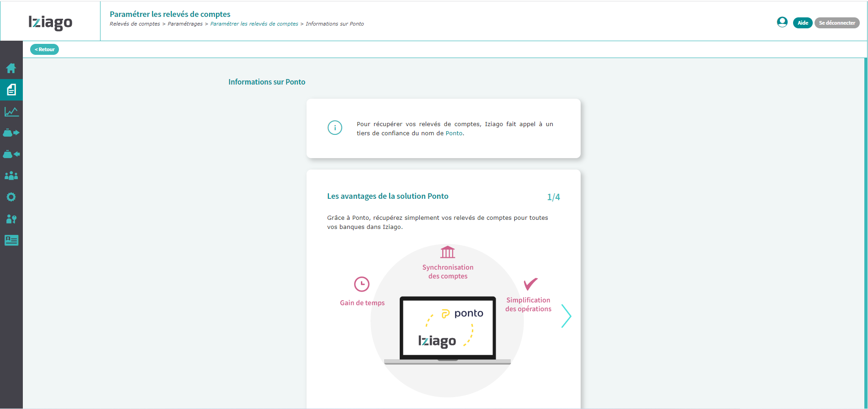Click breadcrumb Informations sur Ponto
This screenshot has width=868, height=409.
pyautogui.click(x=335, y=24)
